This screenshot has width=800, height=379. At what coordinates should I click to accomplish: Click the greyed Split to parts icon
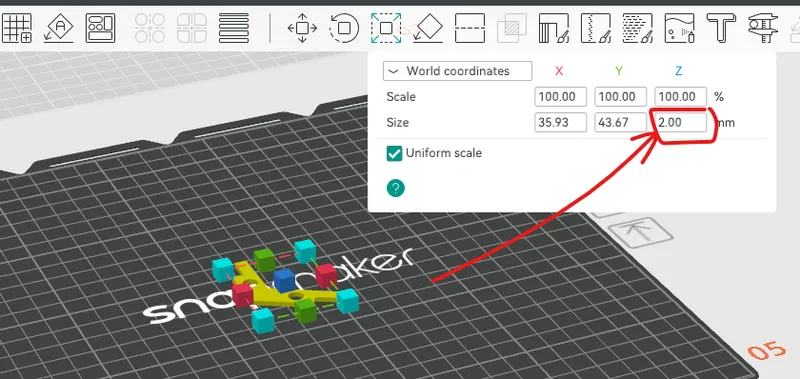pyautogui.click(x=192, y=28)
